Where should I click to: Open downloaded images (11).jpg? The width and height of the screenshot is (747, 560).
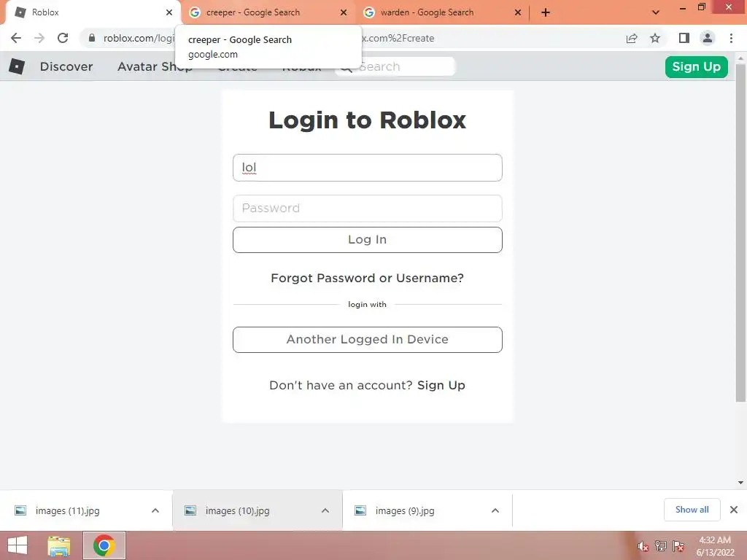point(68,510)
